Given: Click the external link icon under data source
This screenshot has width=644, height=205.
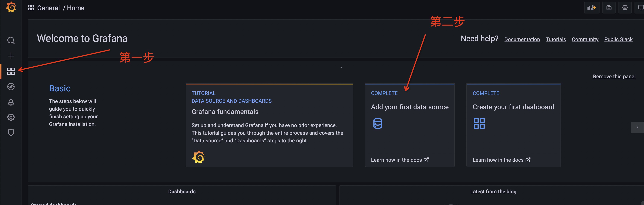Looking at the screenshot, I should (426, 160).
